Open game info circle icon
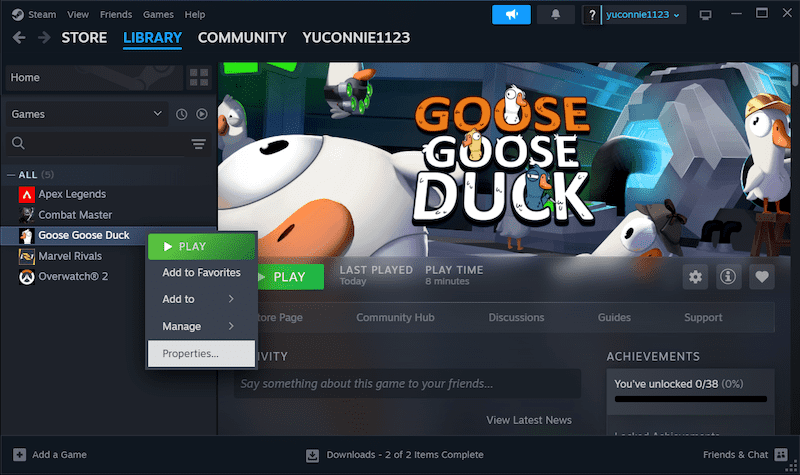 pos(728,277)
